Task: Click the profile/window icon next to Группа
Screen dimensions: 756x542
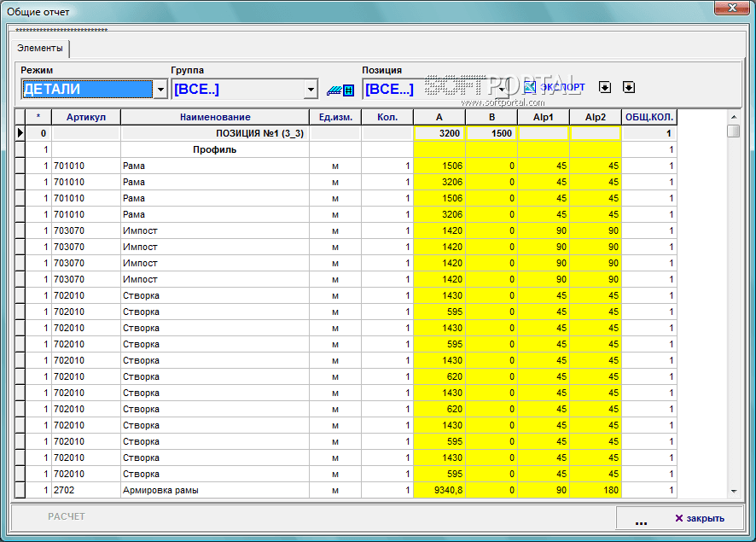Action: point(340,89)
